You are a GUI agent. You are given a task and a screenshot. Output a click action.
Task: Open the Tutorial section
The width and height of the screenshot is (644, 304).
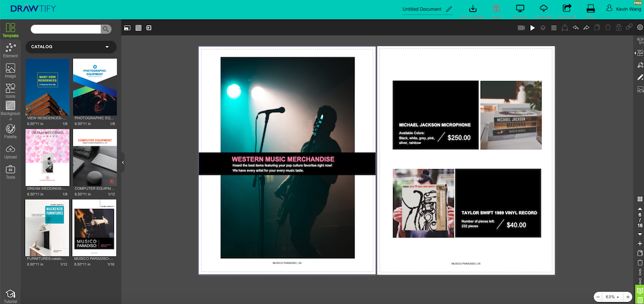tap(10, 296)
